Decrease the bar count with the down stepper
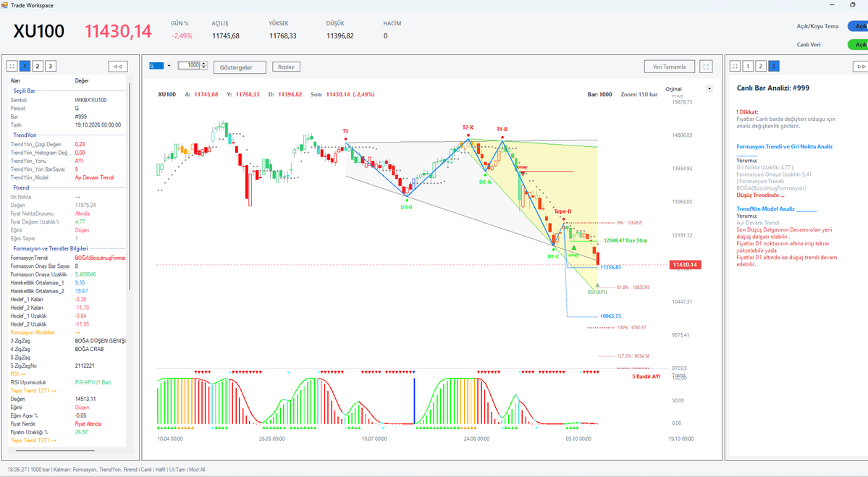868x477 pixels. click(x=204, y=67)
